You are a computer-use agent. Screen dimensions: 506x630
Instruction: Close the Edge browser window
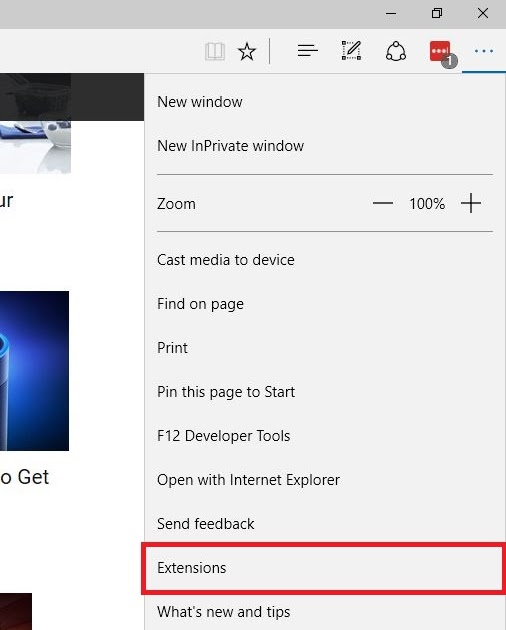pos(483,14)
